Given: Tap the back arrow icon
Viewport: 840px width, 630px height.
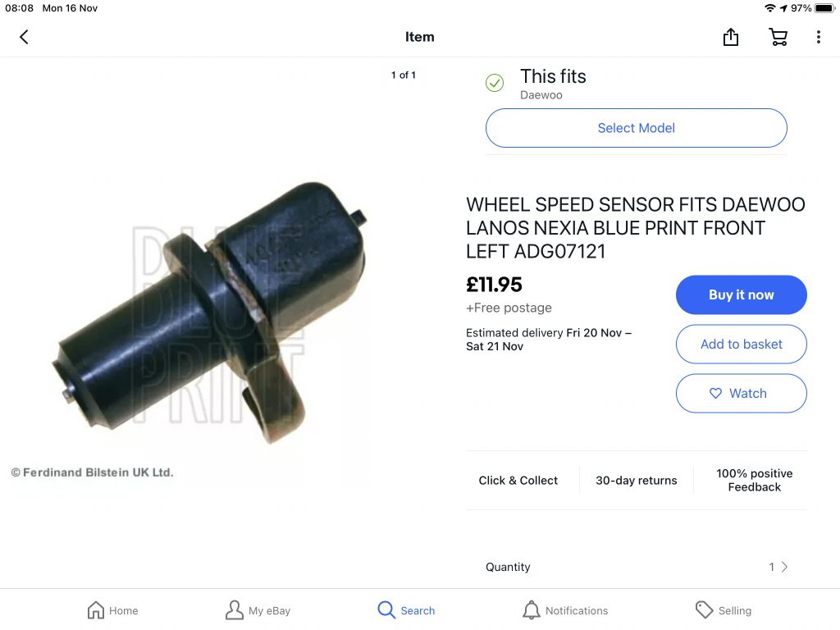Looking at the screenshot, I should 24,37.
